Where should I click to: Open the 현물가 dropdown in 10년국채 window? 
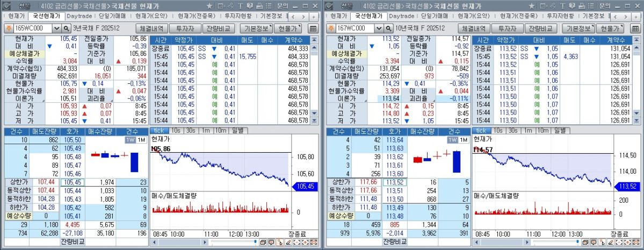point(610,28)
